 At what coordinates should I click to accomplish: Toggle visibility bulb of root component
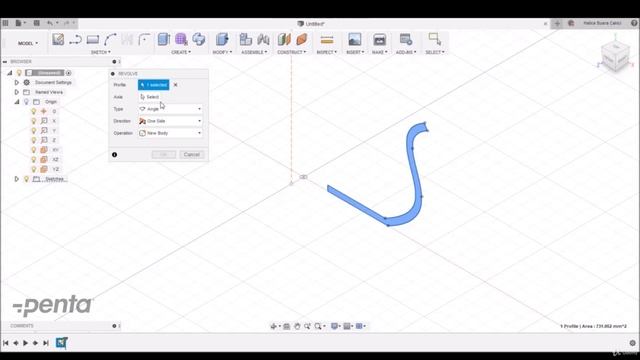(x=19, y=73)
